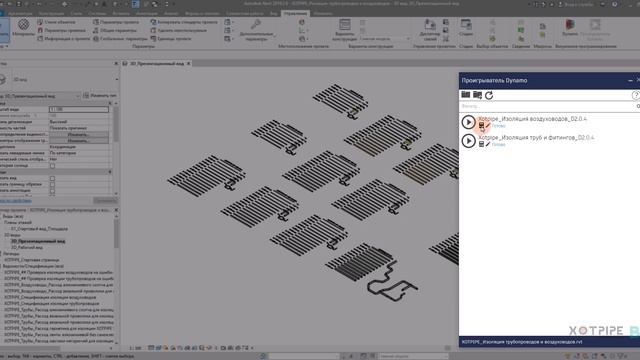Open Global Parameters (Глобальные параметры)
640x360 pixels.
pyautogui.click(x=120, y=39)
